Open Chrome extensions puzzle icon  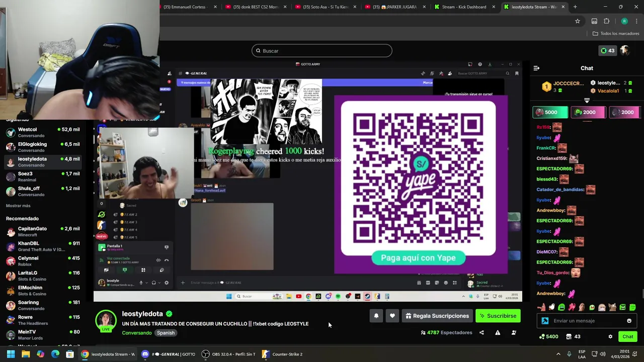pos(607,21)
